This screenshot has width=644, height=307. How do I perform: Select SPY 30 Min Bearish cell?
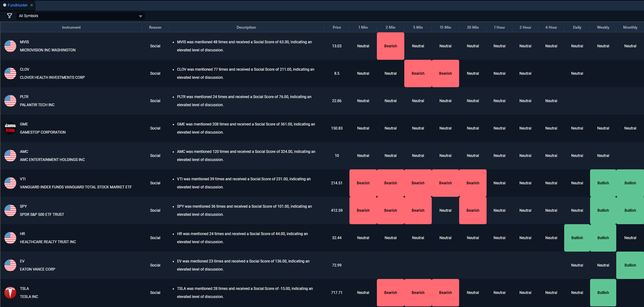coord(473,210)
